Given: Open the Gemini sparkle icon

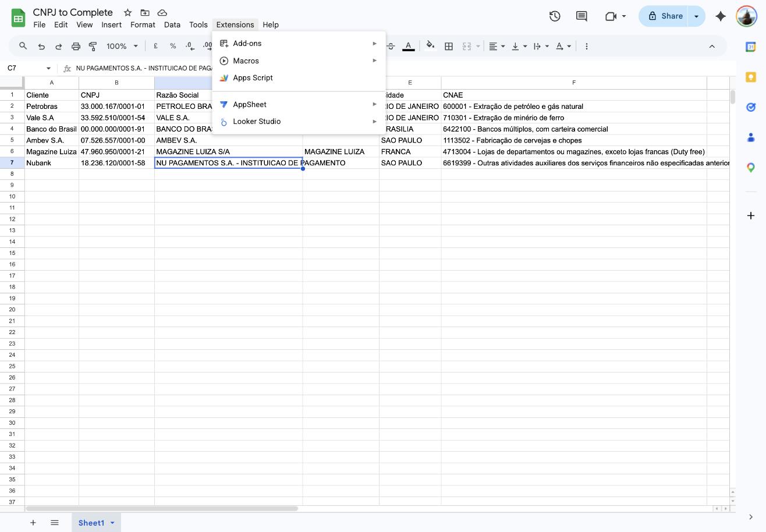Looking at the screenshot, I should (x=721, y=16).
